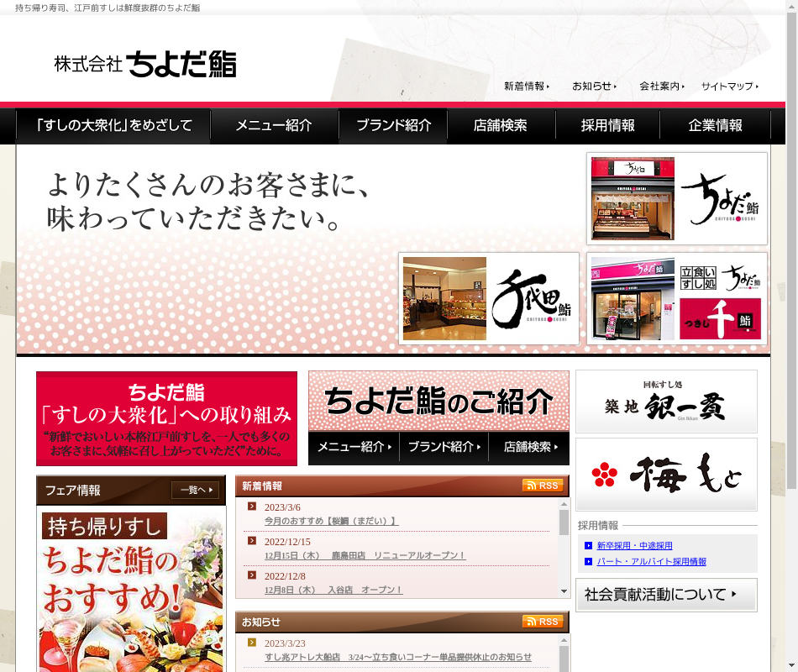Select the 立食いすし処 つきじ千鮨 brand banner
This screenshot has height=672, width=798.
tap(677, 299)
